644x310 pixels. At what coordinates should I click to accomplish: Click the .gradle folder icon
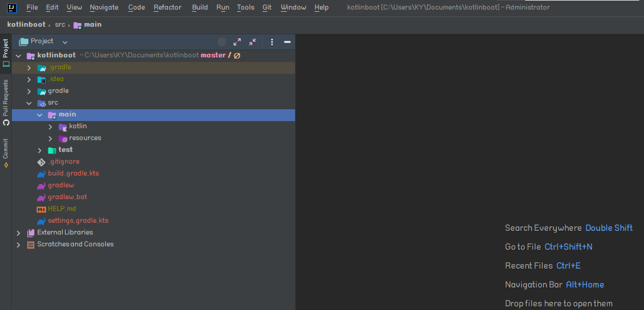click(x=41, y=68)
